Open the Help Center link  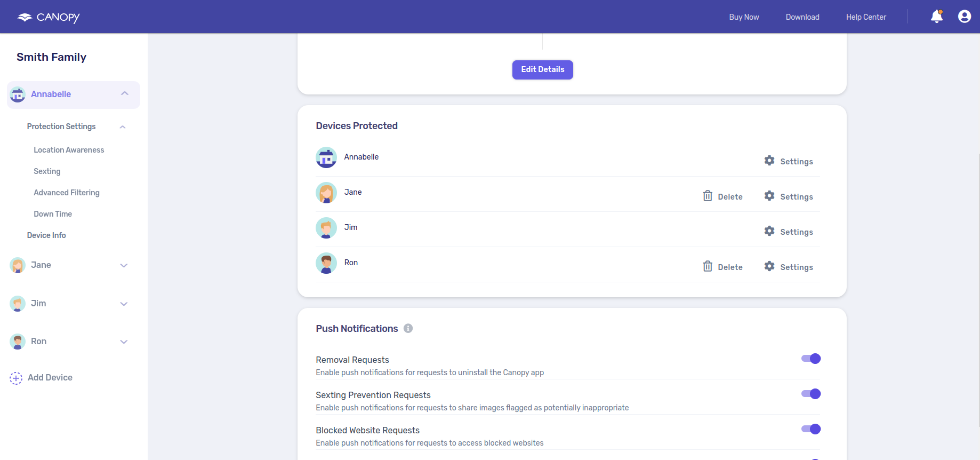[866, 17]
